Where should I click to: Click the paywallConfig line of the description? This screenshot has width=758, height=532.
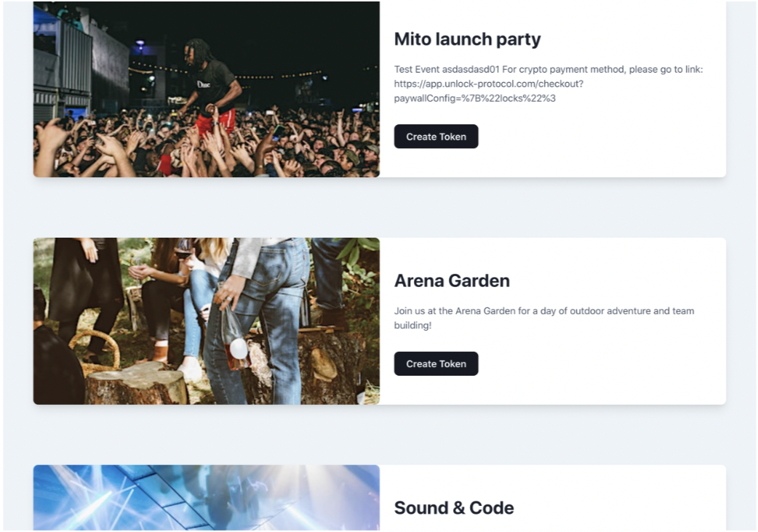[475, 99]
